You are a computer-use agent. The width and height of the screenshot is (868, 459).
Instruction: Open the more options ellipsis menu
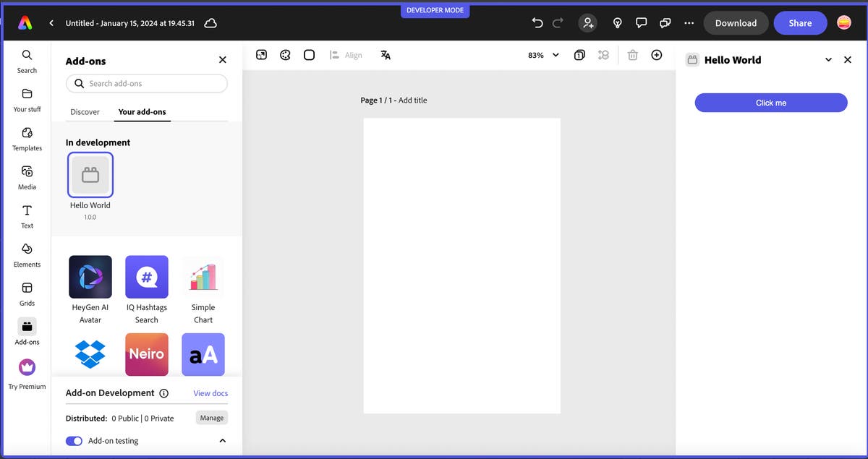coord(689,23)
